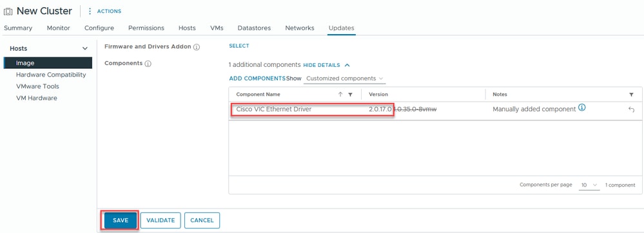644x233 pixels.
Task: Click the Notes column header
Action: pyautogui.click(x=500, y=95)
